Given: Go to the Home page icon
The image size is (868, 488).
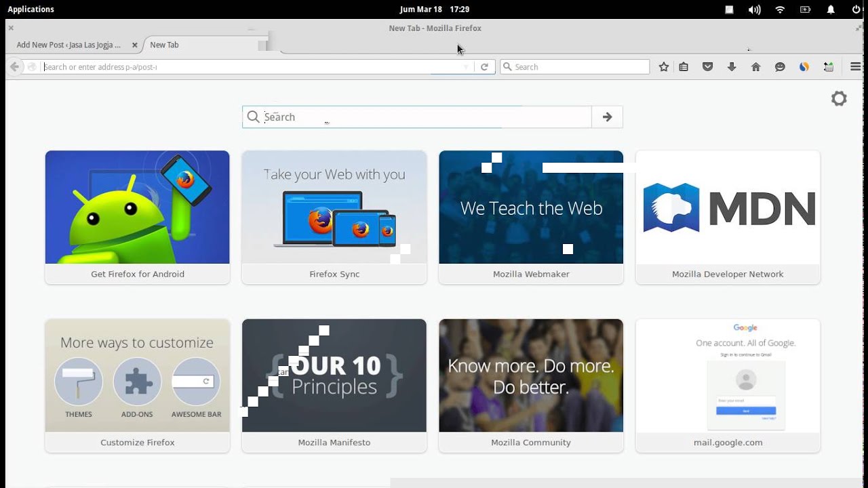Looking at the screenshot, I should tap(755, 67).
